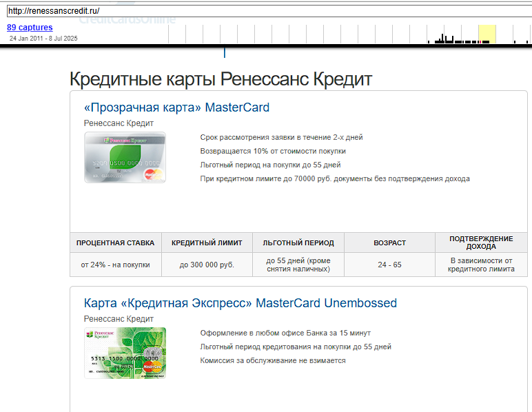
Task: Click 'Комиссия за обслуживание не взимается' line
Action: pos(273,361)
